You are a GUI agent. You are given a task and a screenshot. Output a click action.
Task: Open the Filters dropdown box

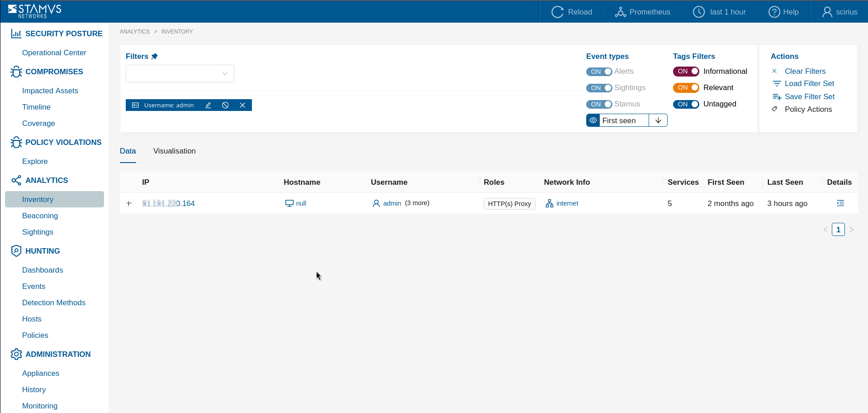click(180, 73)
